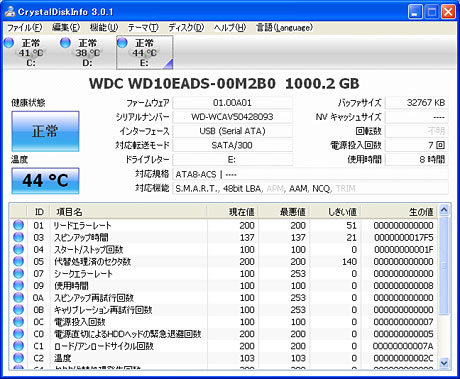Open the 編集(E) menu

[x=66, y=27]
